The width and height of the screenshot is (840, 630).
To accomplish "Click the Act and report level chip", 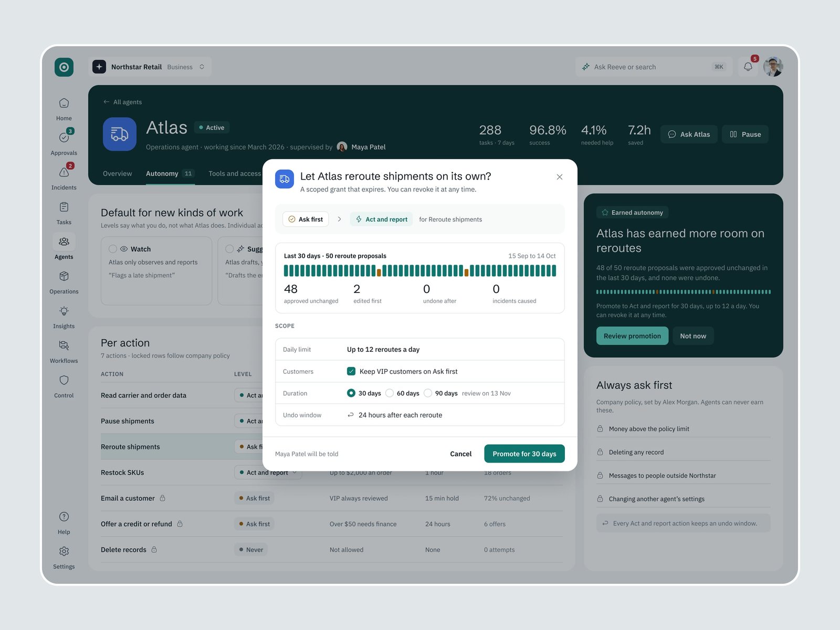I will [381, 219].
